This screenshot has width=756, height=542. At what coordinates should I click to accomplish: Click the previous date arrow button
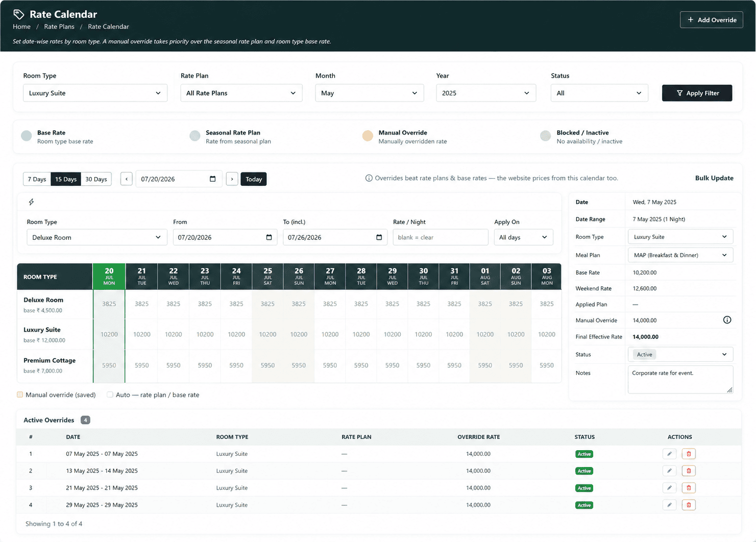click(x=127, y=179)
